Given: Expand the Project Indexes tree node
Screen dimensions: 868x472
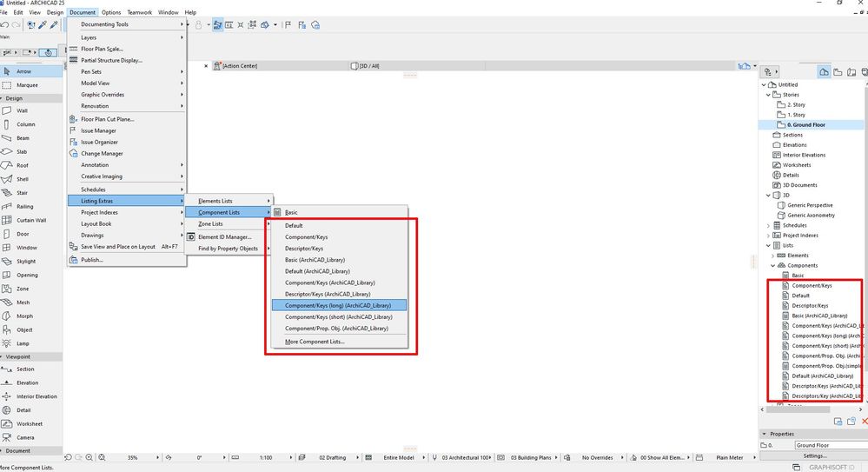Looking at the screenshot, I should pos(768,236).
